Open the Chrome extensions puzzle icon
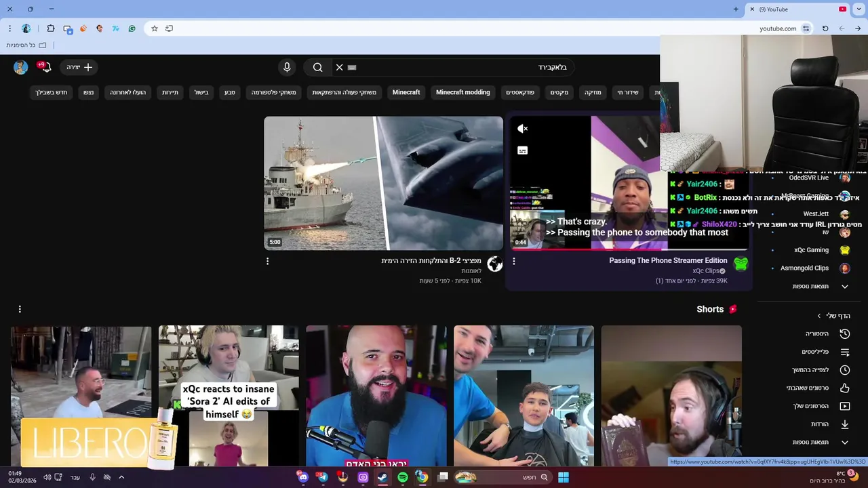The image size is (868, 488). 51,28
